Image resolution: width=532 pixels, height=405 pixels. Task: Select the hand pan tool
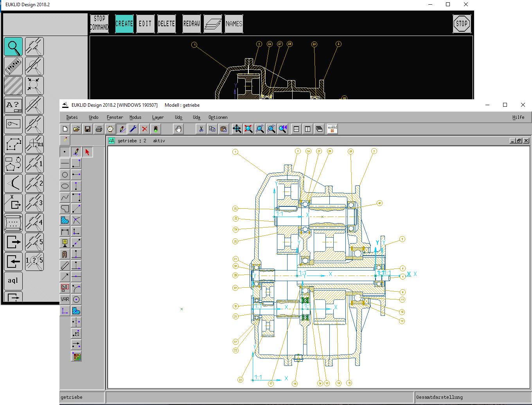tap(178, 129)
